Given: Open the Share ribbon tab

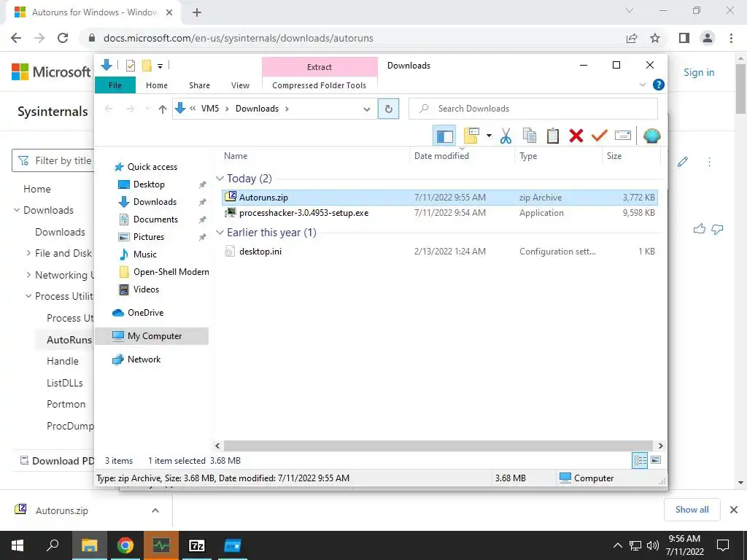Looking at the screenshot, I should [199, 85].
